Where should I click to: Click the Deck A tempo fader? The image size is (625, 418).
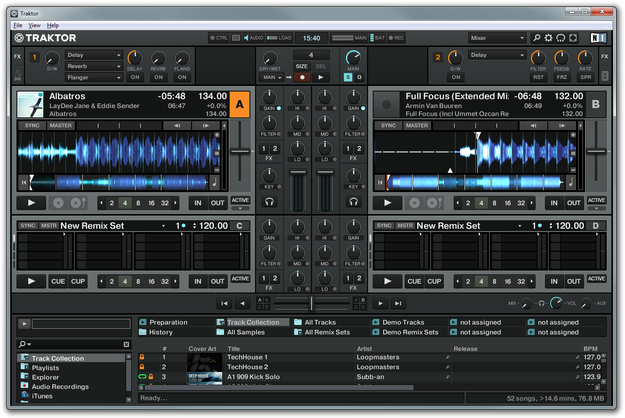tap(240, 151)
